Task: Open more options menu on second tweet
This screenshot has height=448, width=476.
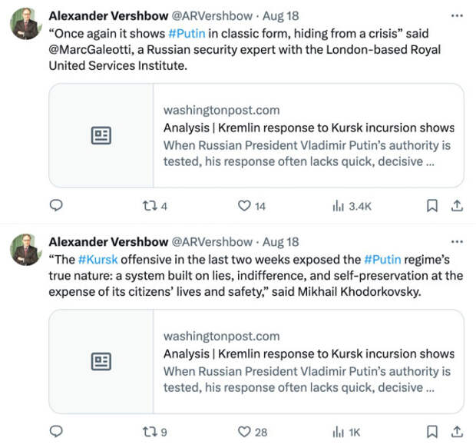Action: pyautogui.click(x=458, y=241)
